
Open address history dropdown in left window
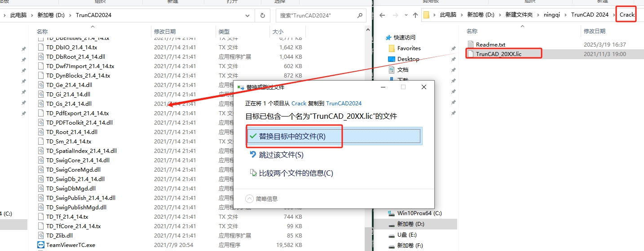click(x=247, y=15)
